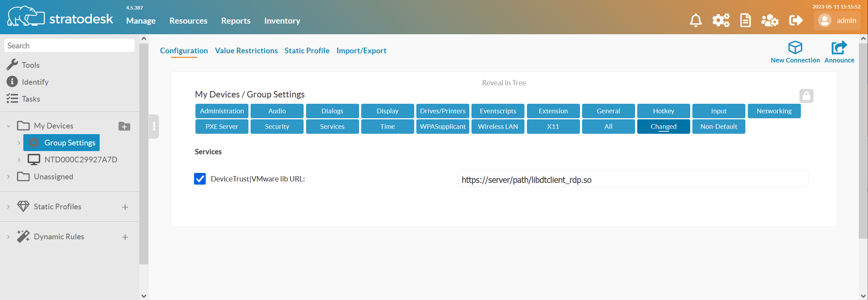Click the logout arrow icon
868x300 pixels.
pos(796,20)
